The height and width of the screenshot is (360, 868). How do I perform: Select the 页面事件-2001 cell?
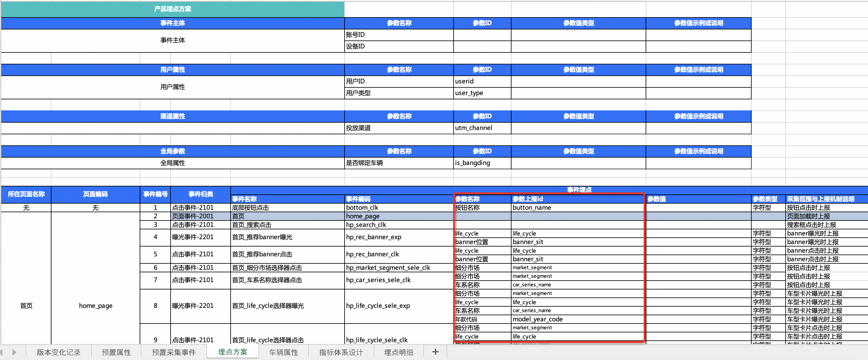(201, 216)
